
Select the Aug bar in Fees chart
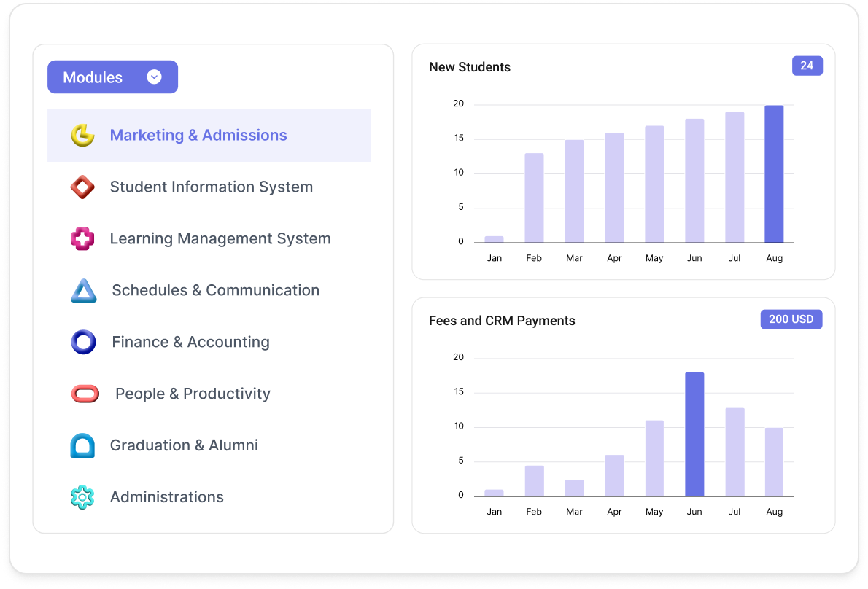click(x=774, y=462)
